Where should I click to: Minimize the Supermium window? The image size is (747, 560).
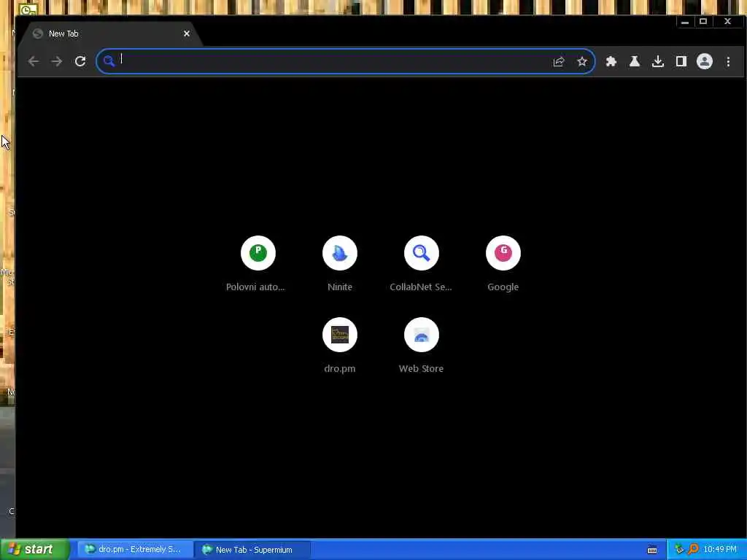click(684, 21)
